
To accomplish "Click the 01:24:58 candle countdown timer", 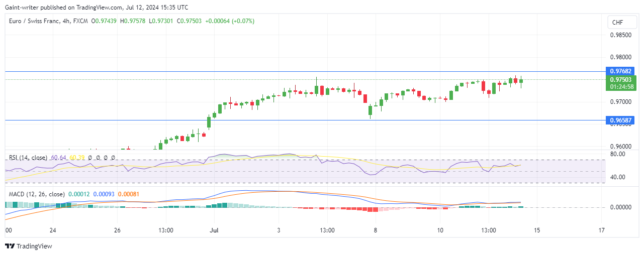I will coord(621,86).
